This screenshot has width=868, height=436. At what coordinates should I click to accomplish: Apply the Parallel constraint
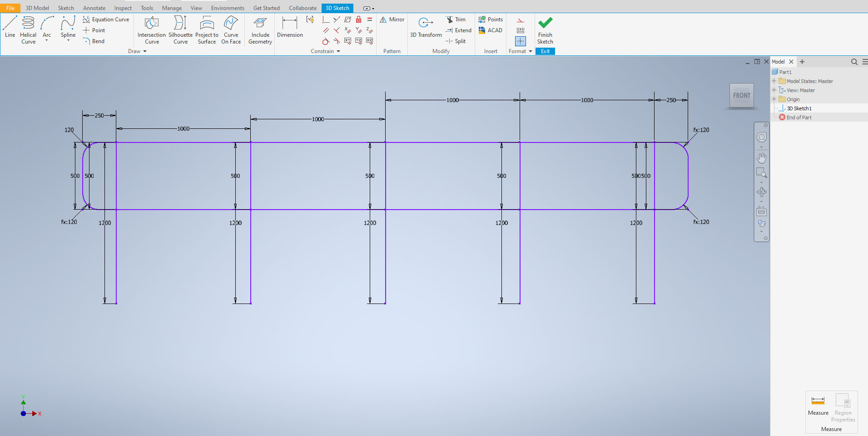[x=326, y=30]
